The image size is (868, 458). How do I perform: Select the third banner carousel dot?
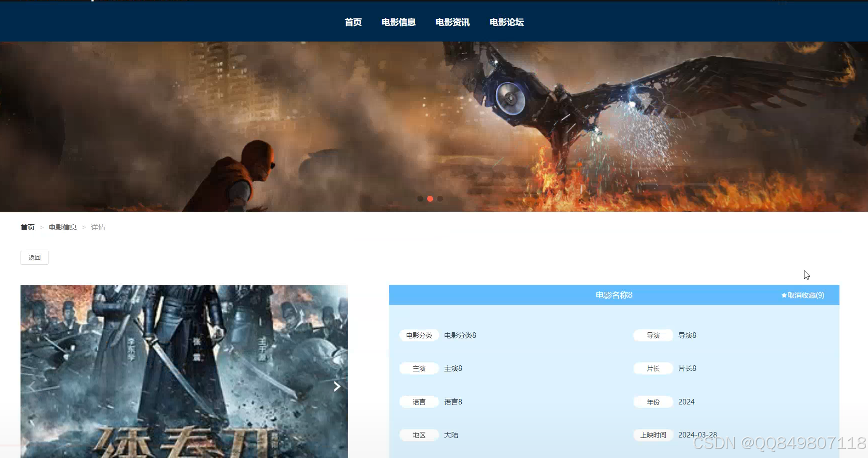(440, 199)
